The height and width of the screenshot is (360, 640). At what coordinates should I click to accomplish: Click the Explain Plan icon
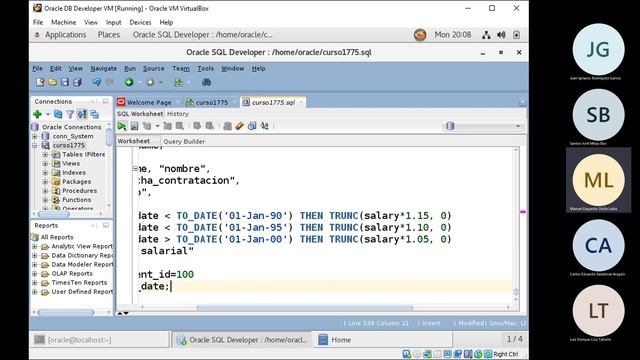147,126
